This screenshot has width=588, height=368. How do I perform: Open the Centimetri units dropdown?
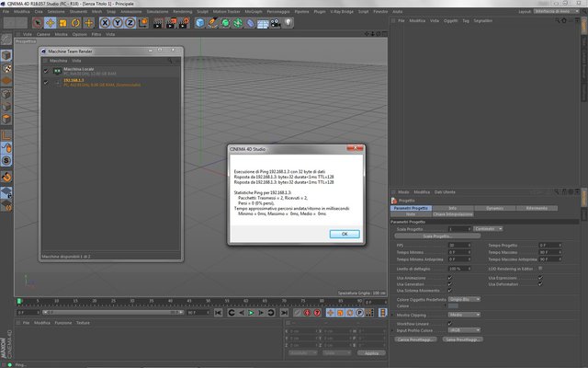(488, 229)
